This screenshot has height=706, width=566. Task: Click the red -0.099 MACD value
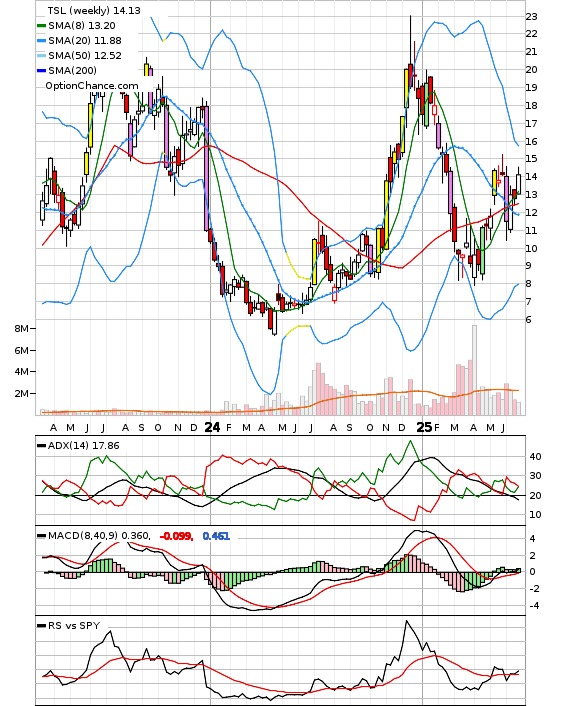177,536
